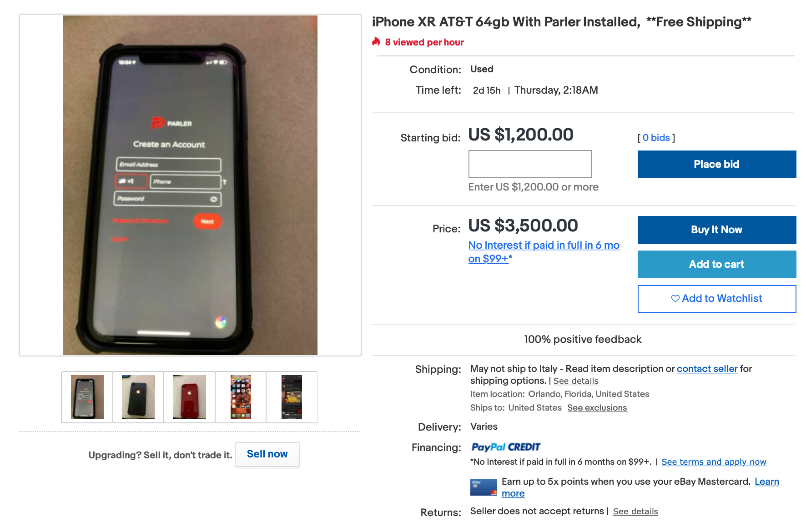
Task: Add item to Watchlist
Action: [717, 299]
